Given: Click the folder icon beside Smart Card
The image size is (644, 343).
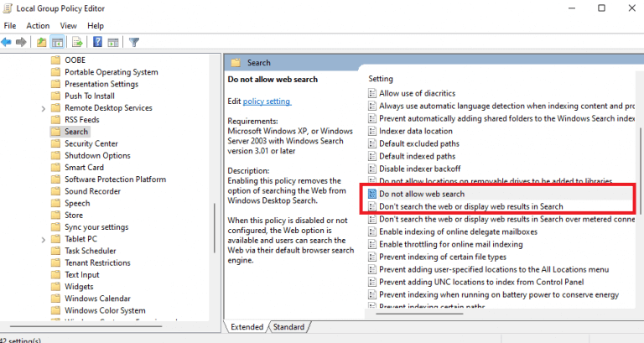Looking at the screenshot, I should pyautogui.click(x=55, y=167).
